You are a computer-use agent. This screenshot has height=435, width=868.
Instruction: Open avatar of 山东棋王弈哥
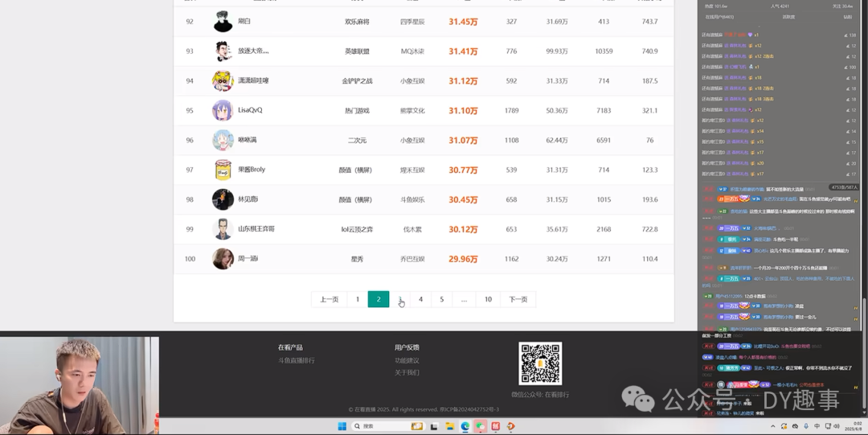[x=223, y=229]
